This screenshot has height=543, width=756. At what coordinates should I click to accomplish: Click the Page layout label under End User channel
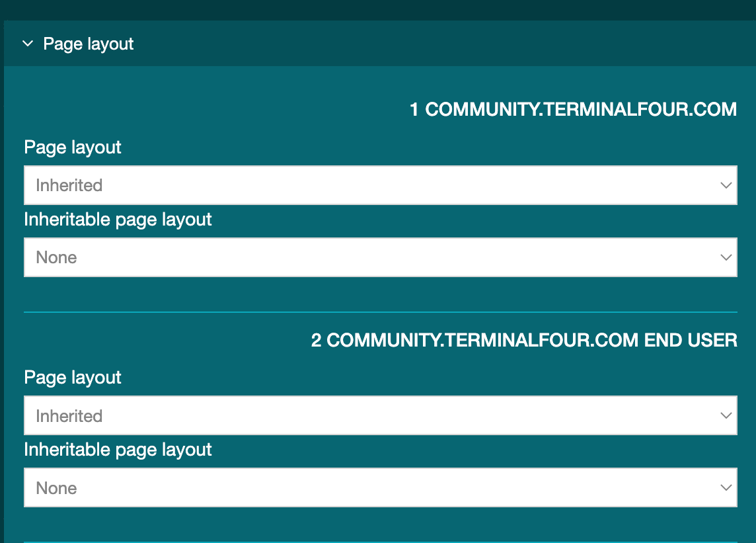tap(73, 378)
